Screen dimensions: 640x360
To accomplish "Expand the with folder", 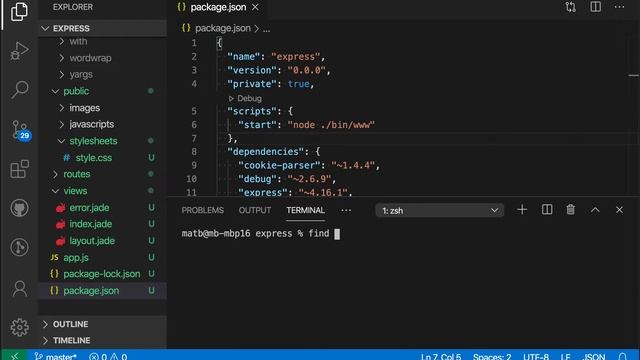I will (x=102, y=41).
